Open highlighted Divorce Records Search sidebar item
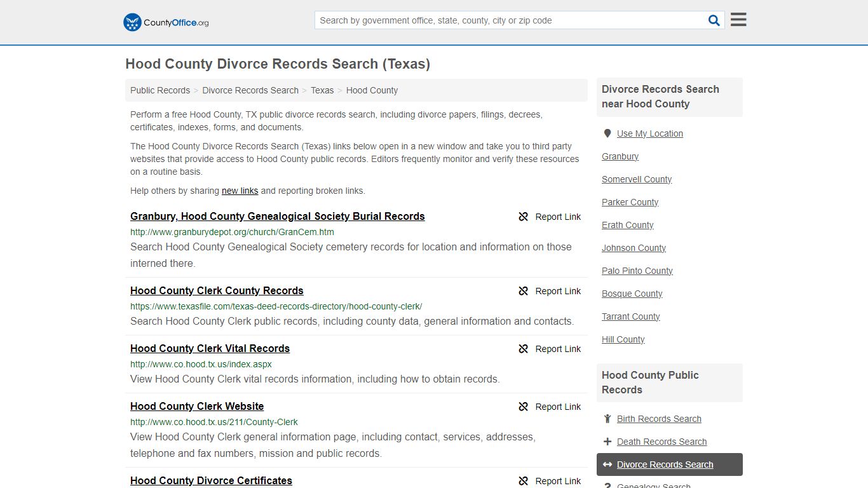Image resolution: width=868 pixels, height=488 pixels. (x=670, y=464)
